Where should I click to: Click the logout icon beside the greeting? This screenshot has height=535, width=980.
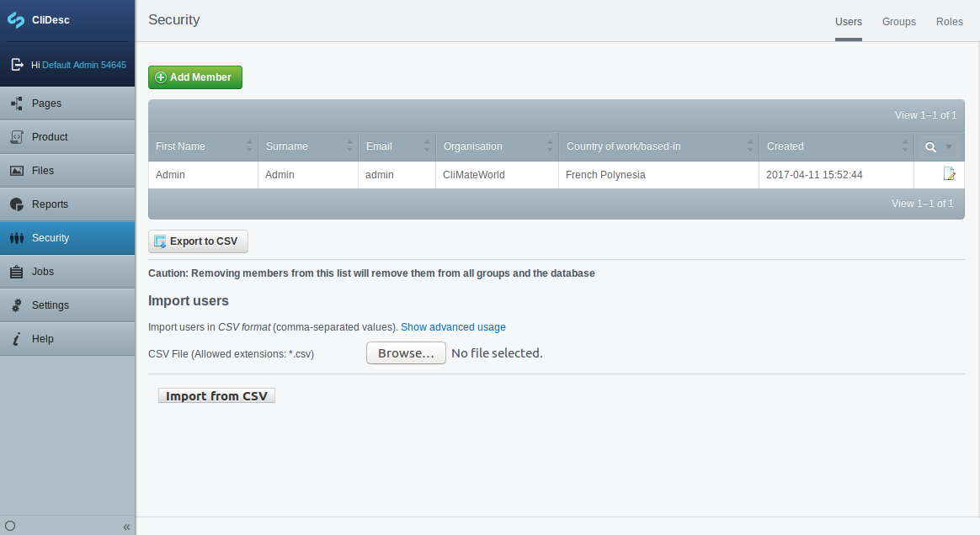pyautogui.click(x=17, y=65)
